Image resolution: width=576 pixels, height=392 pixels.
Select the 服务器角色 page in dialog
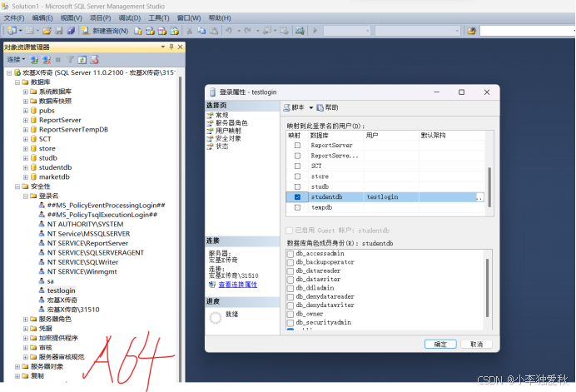231,123
